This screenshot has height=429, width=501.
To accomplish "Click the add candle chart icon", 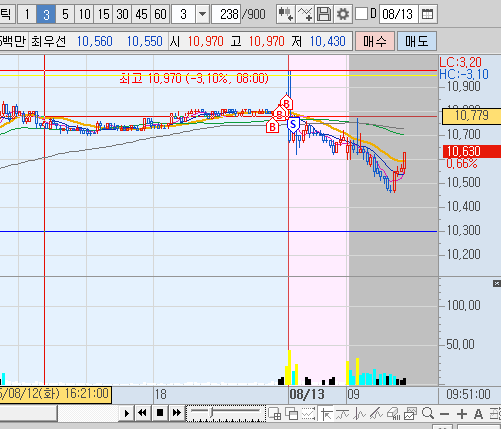I will click(286, 14).
